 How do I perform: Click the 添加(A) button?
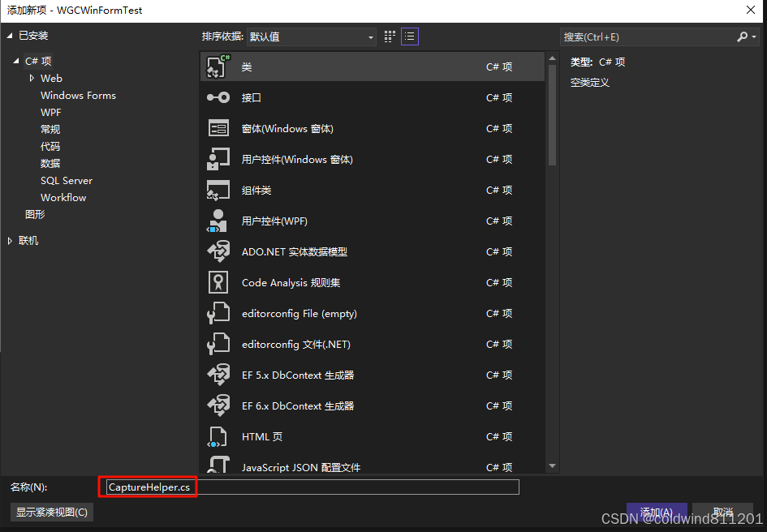pos(657,512)
